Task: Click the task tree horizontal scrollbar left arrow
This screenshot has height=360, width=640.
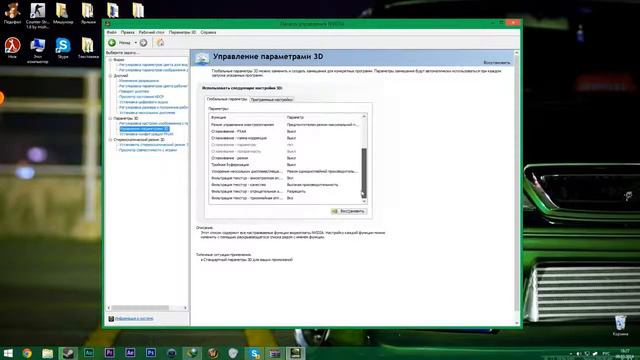Action: (109, 308)
